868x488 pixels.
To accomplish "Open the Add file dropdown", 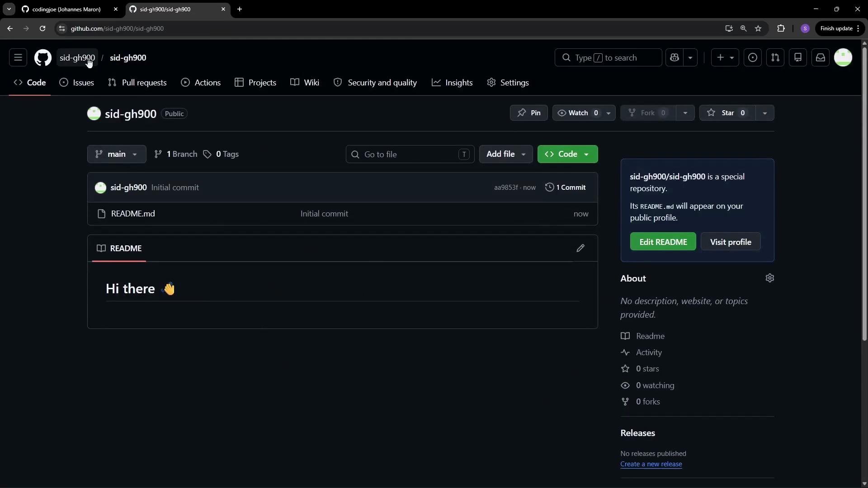I will click(x=506, y=154).
